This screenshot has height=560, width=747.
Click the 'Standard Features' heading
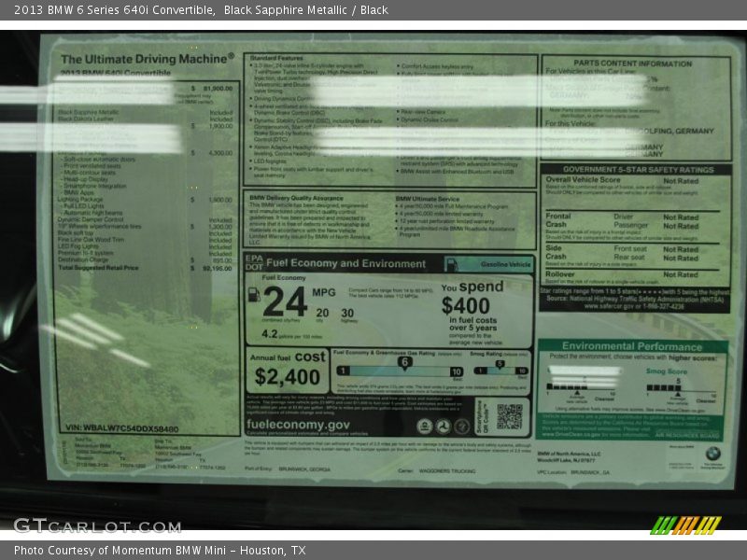[x=276, y=58]
